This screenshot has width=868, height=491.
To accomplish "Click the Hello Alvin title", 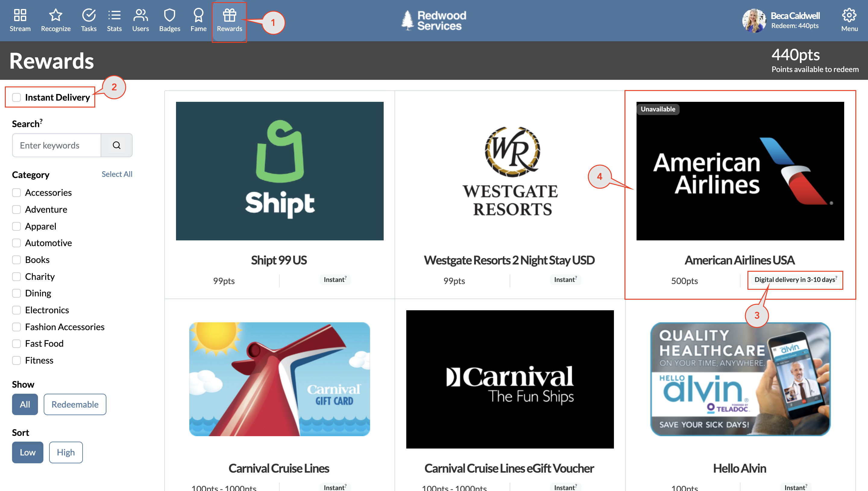I will point(740,468).
